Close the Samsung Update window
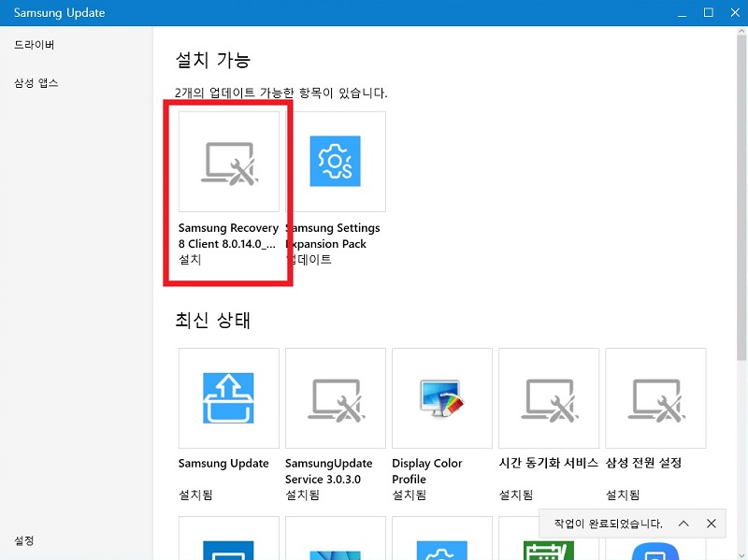The height and width of the screenshot is (560, 748). point(735,13)
